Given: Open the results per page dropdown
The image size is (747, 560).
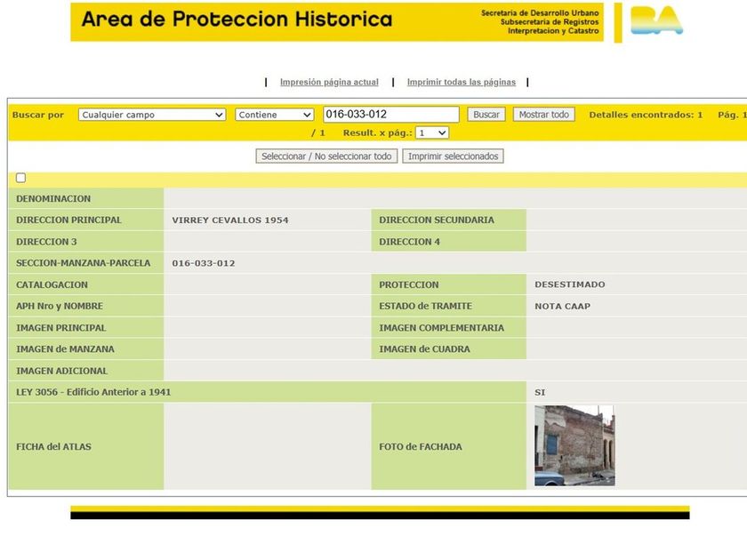Looking at the screenshot, I should (x=432, y=132).
